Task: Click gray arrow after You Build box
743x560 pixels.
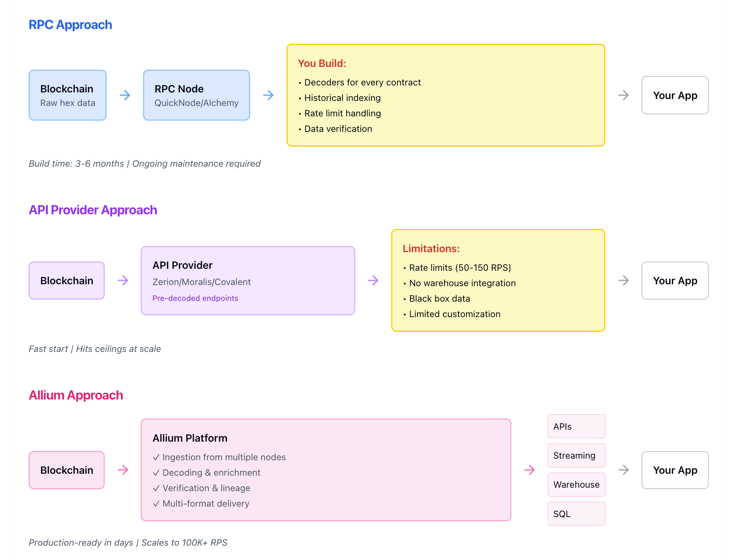Action: (623, 95)
